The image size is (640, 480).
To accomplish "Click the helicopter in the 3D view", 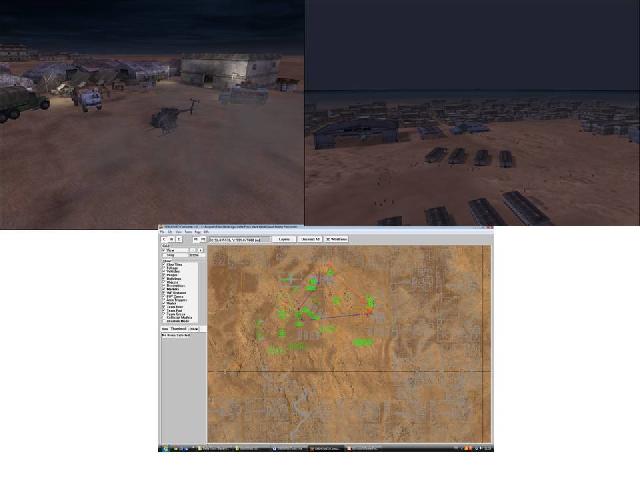I will click(168, 117).
